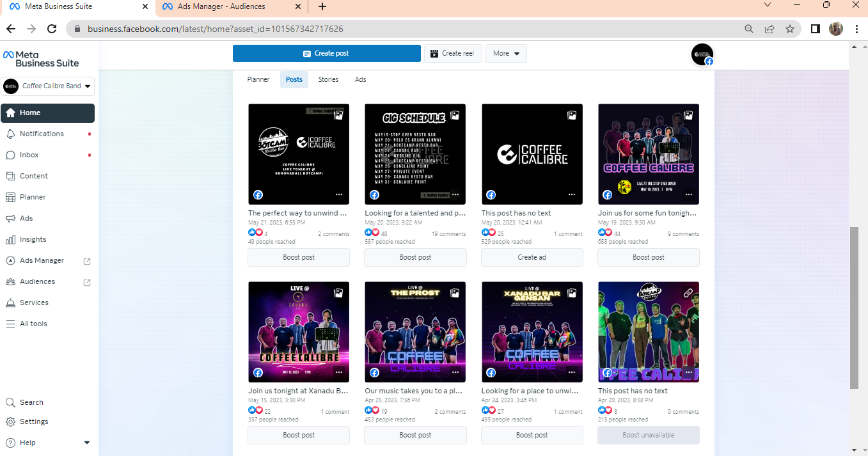The image size is (868, 456).
Task: Switch to the Ads tab
Action: (361, 79)
